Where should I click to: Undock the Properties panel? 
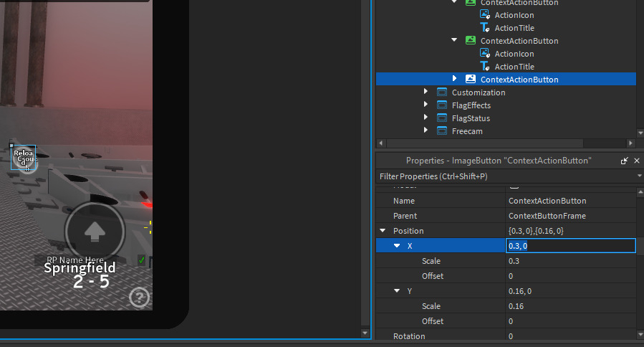(x=625, y=161)
